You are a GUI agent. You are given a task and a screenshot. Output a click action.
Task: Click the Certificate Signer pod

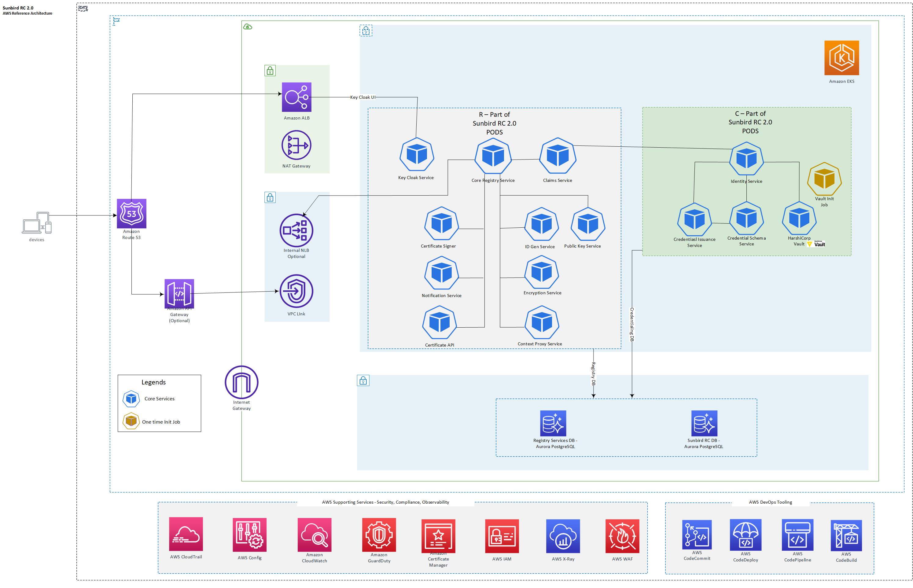pos(441,224)
